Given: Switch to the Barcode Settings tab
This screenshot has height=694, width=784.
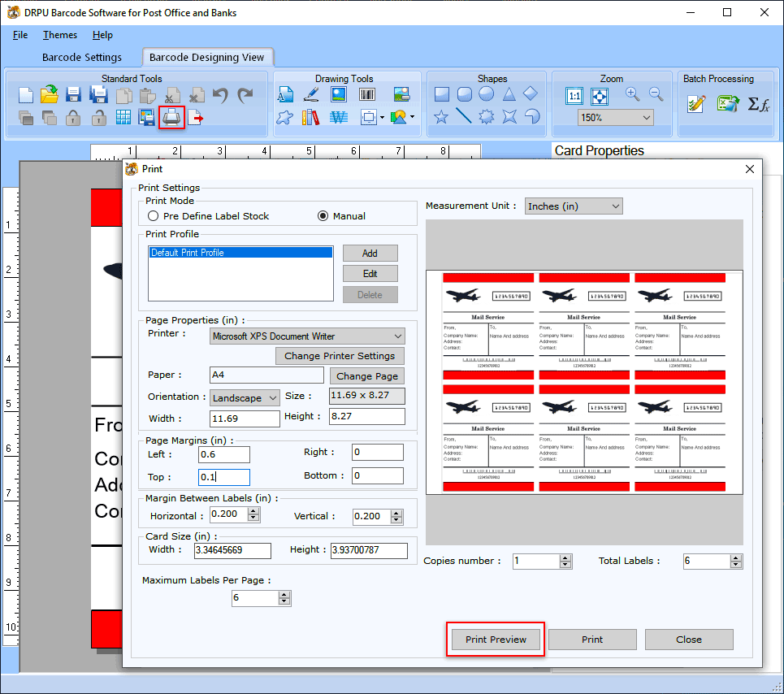Looking at the screenshot, I should coord(82,58).
